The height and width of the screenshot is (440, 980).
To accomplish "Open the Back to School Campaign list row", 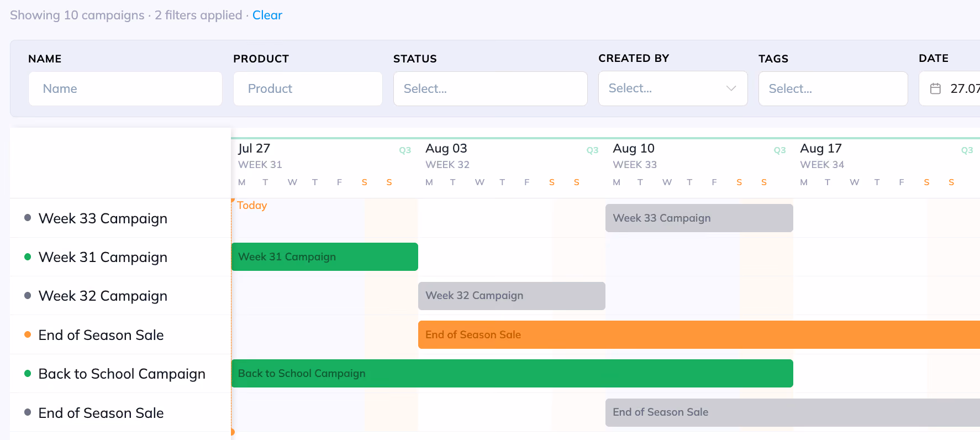I will (120, 374).
